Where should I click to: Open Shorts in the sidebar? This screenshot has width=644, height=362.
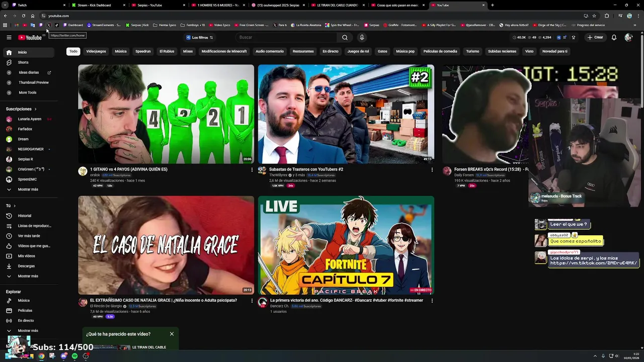tap(29, 62)
